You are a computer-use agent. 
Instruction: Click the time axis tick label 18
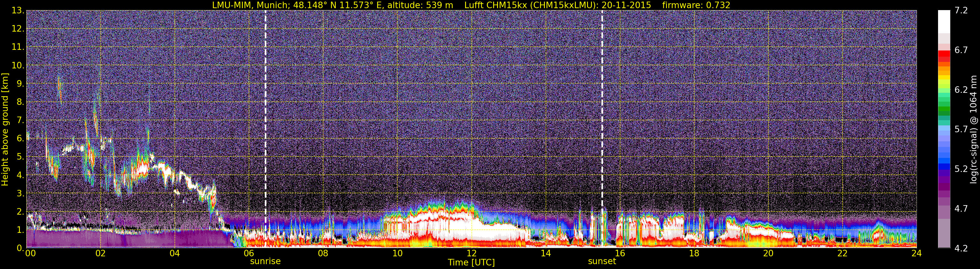694,254
